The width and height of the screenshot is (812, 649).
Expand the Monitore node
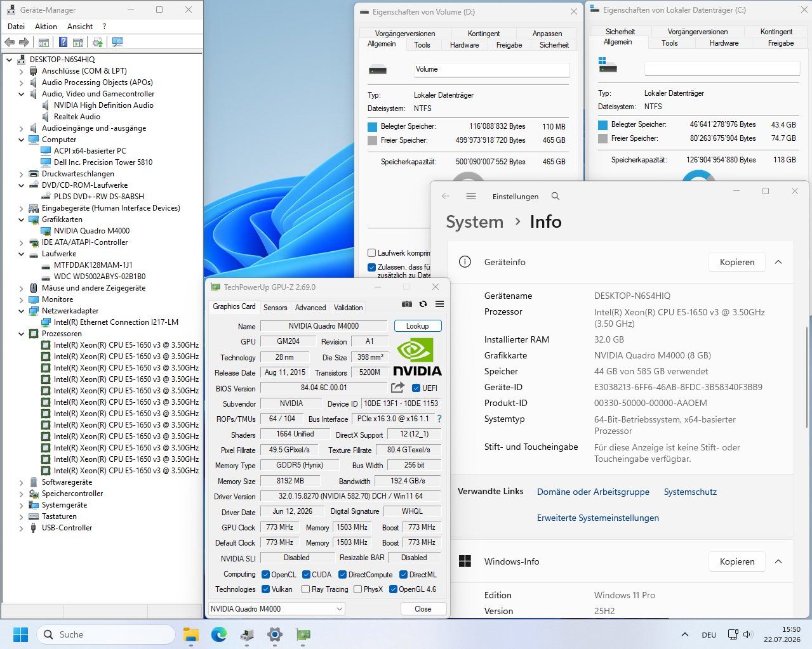point(21,299)
